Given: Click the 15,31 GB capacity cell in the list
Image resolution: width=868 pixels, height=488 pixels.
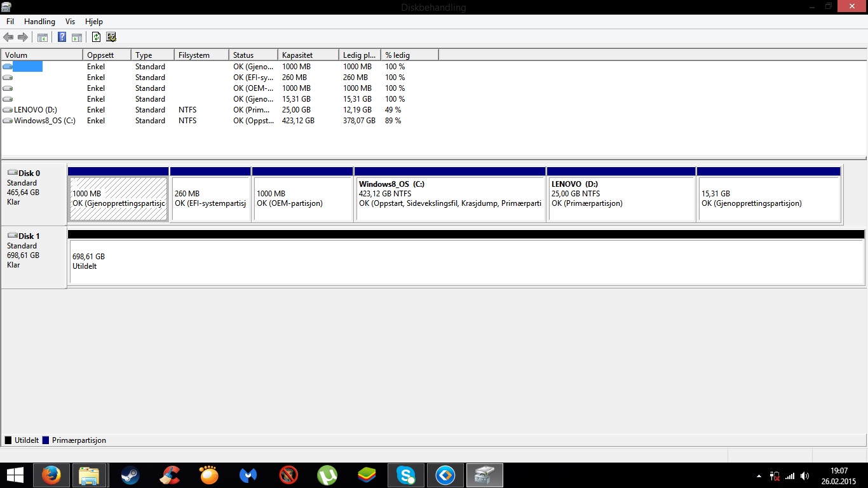Looking at the screenshot, I should [x=296, y=99].
